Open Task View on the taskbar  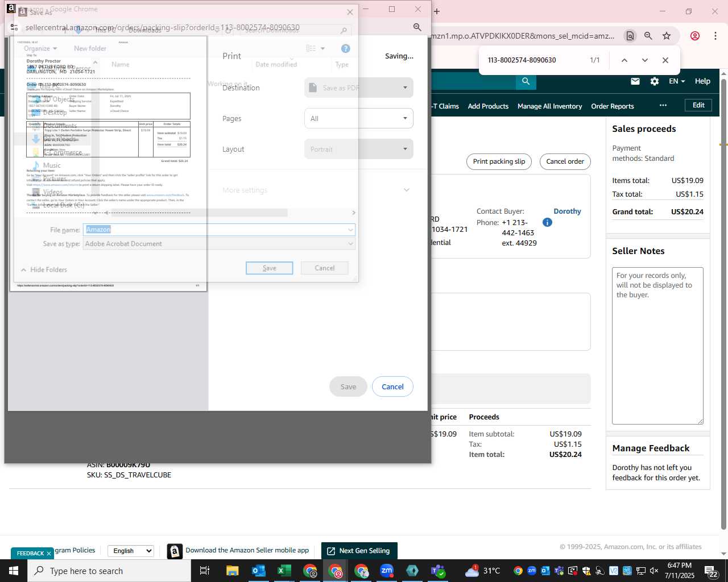(x=205, y=571)
